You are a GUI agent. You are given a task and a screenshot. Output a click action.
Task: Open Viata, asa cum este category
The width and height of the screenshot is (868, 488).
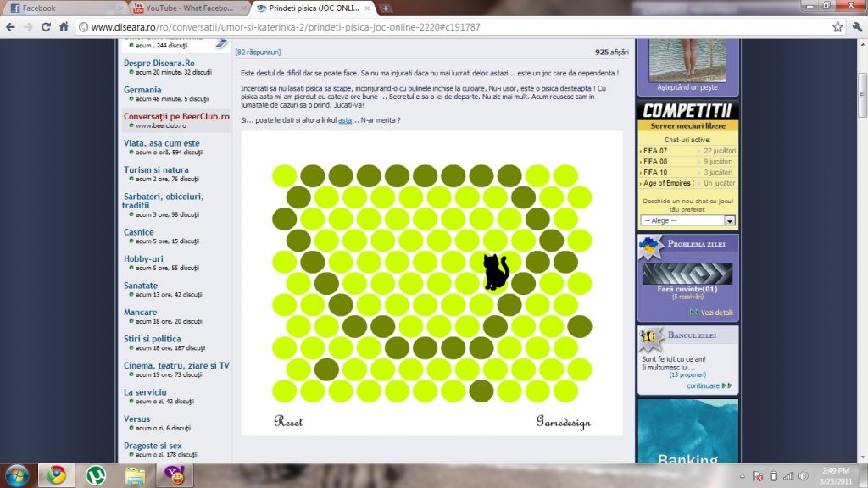pyautogui.click(x=162, y=142)
